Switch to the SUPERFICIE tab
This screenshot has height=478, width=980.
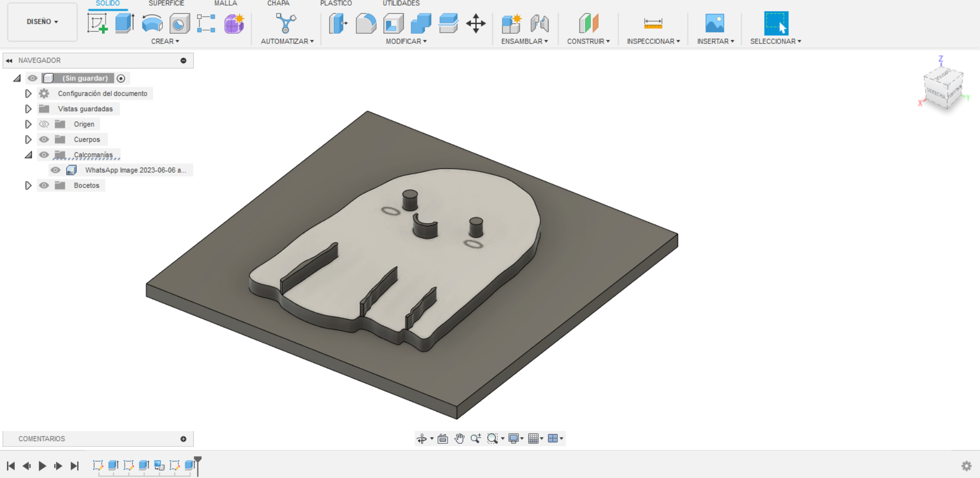pyautogui.click(x=166, y=4)
